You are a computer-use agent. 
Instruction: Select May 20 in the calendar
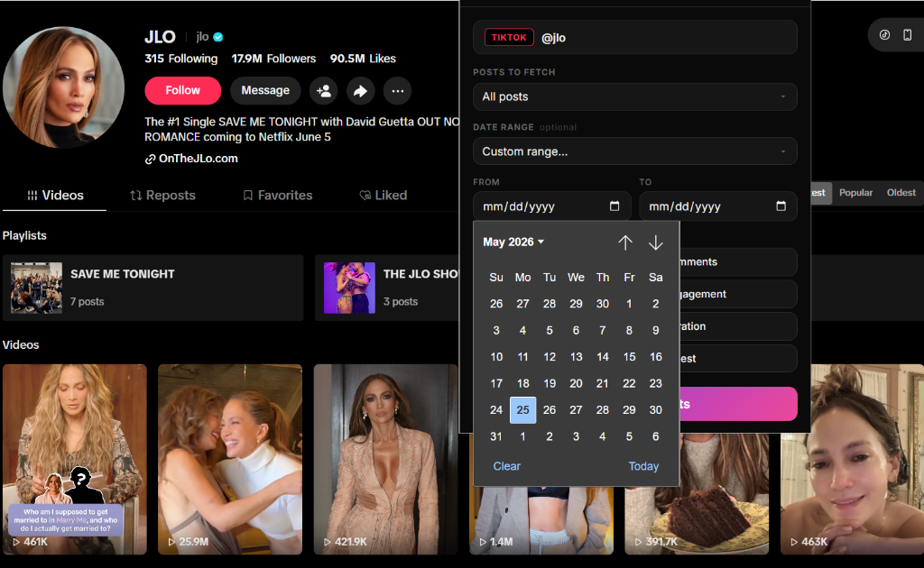[576, 383]
